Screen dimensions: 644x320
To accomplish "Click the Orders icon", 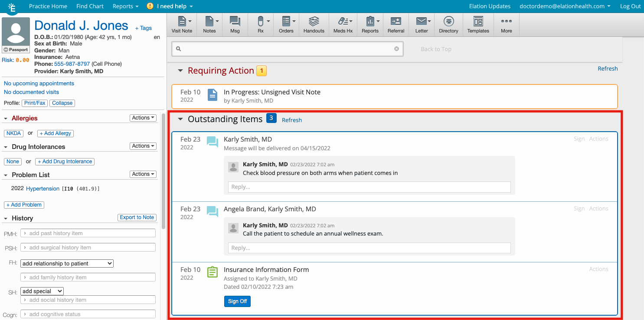I will [x=286, y=25].
